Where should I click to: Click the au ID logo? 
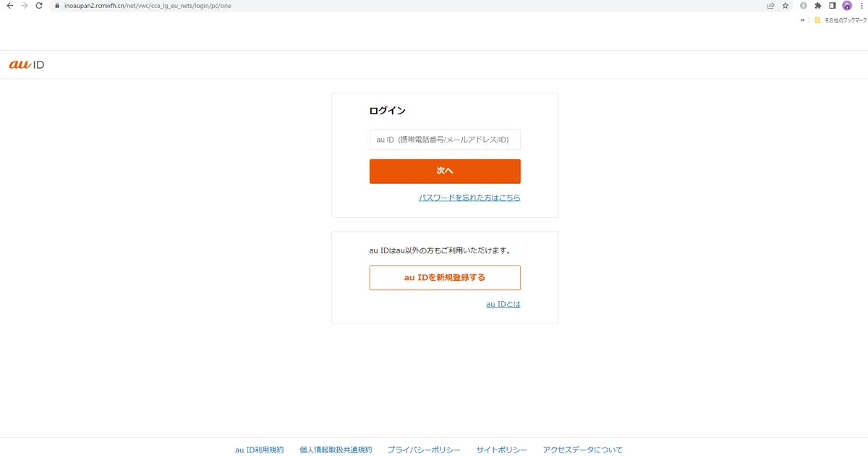pos(27,64)
